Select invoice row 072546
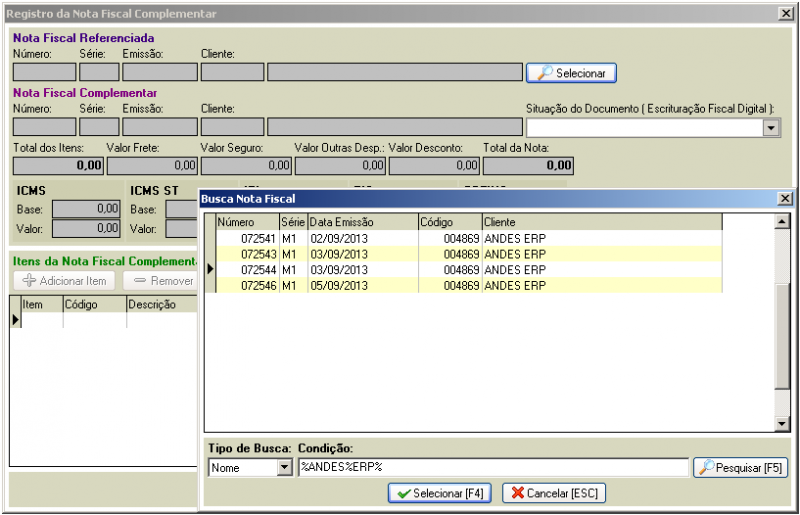This screenshot has width=800, height=515. [469, 285]
